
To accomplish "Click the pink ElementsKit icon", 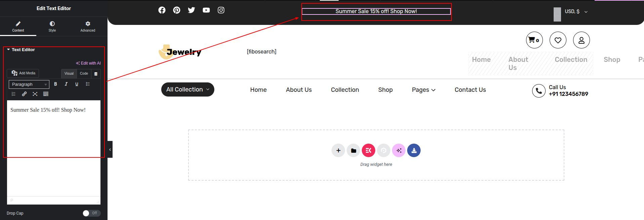I will click(368, 150).
